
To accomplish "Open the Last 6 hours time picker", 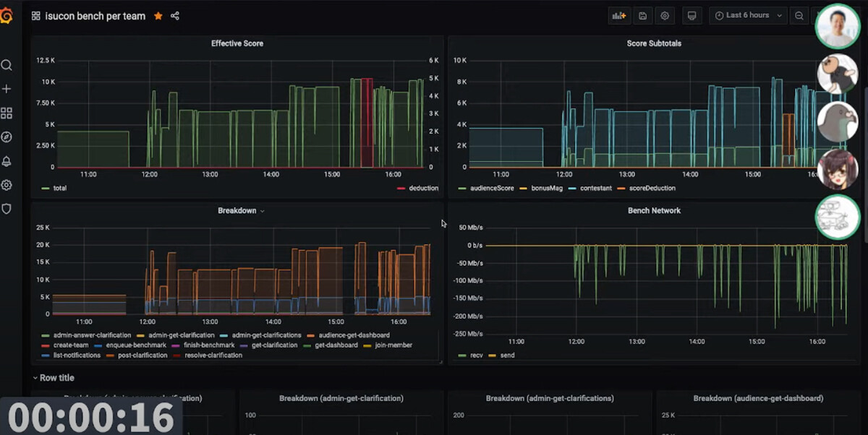I will tap(749, 15).
